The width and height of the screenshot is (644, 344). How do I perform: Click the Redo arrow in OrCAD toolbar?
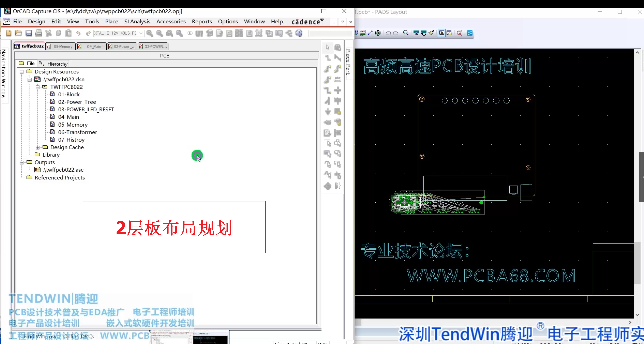point(88,33)
